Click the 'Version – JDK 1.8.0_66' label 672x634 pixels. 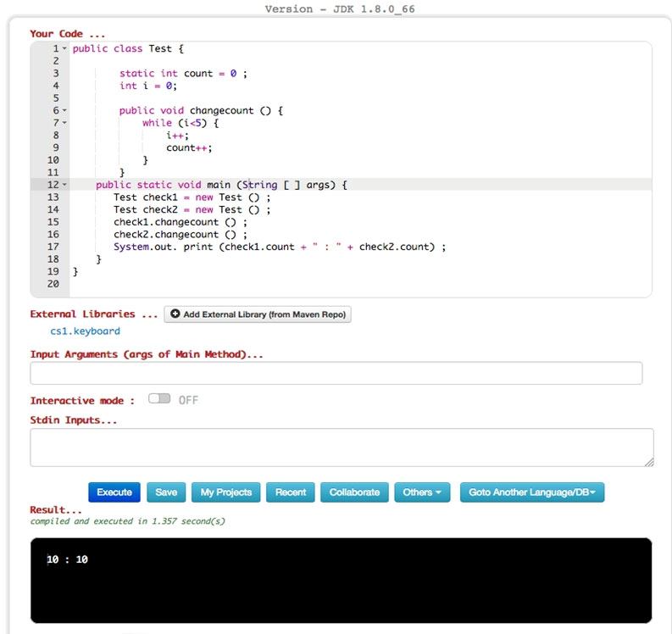point(340,9)
